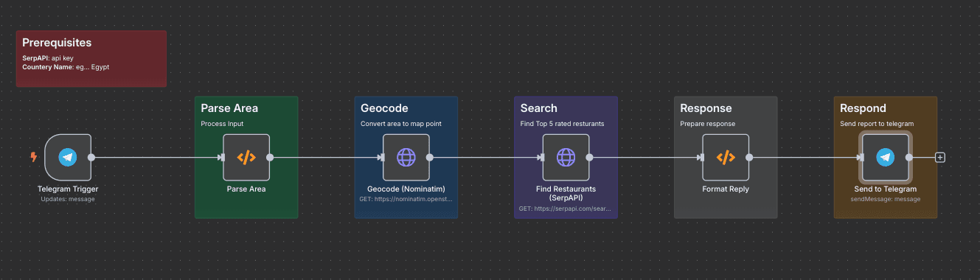Add a node after Send to Telegram
The image size is (980, 280).
[x=940, y=157]
